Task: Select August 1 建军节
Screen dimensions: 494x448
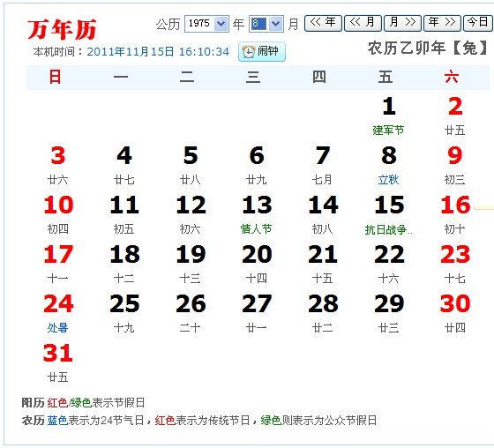Action: click(388, 116)
